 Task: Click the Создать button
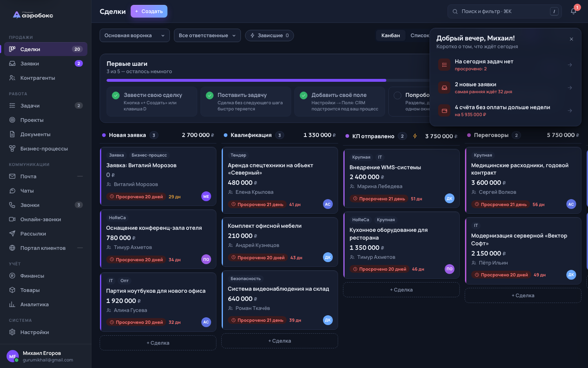tap(149, 11)
